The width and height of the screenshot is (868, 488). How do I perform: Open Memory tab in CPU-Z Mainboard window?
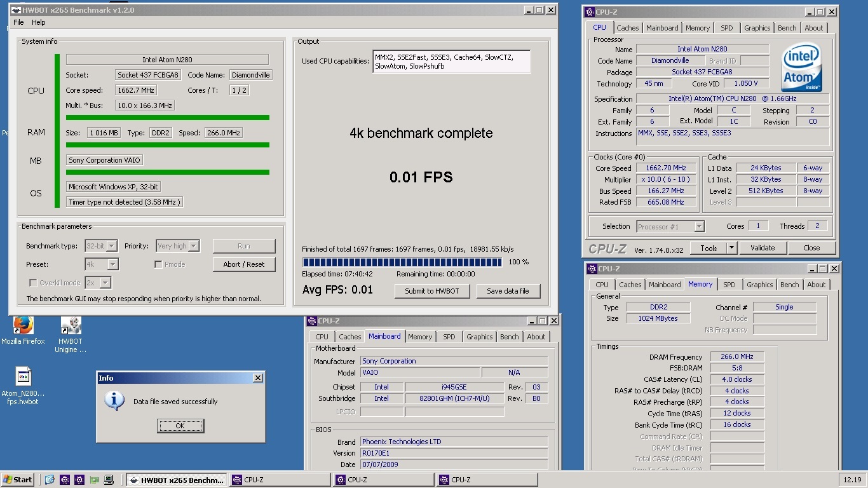(x=420, y=337)
